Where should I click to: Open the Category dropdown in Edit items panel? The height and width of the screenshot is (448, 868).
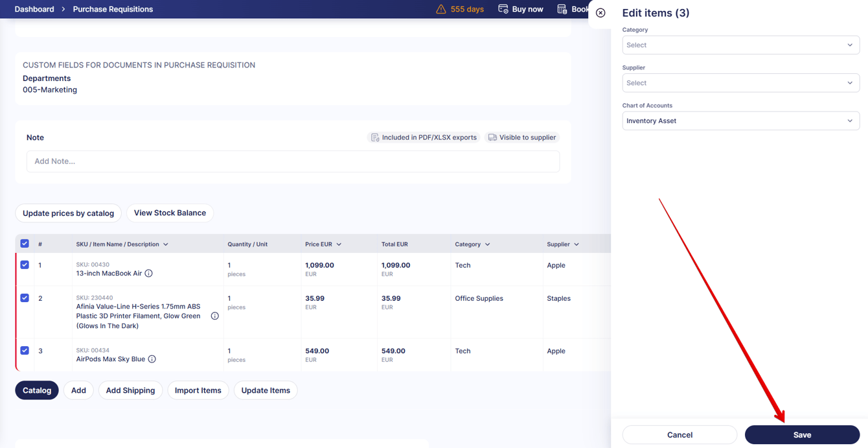click(x=740, y=45)
